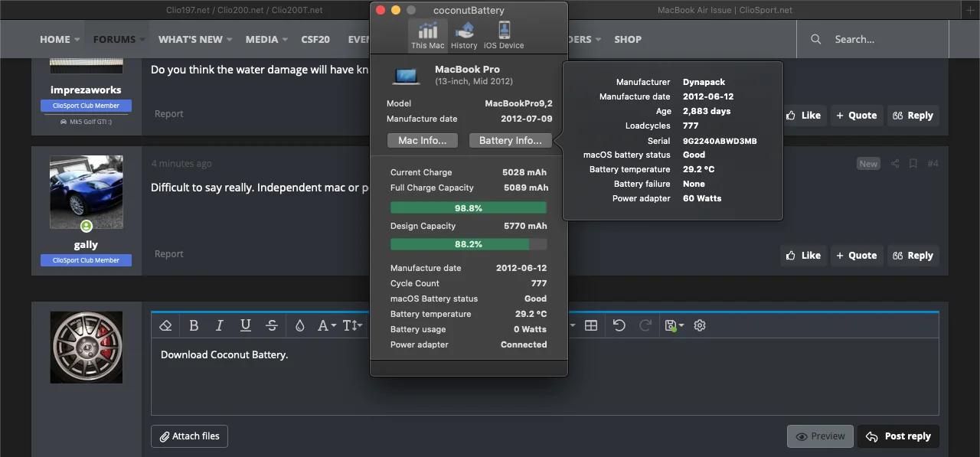Click the Remove formatting eraser icon

165,325
